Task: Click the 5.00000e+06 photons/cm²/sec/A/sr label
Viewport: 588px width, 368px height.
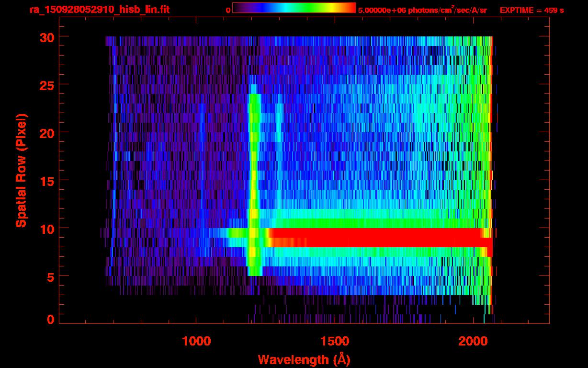Action: (x=422, y=10)
